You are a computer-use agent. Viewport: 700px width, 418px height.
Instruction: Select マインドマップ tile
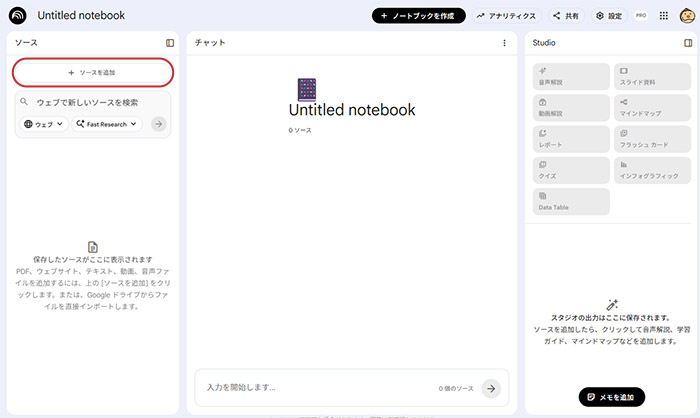click(652, 108)
